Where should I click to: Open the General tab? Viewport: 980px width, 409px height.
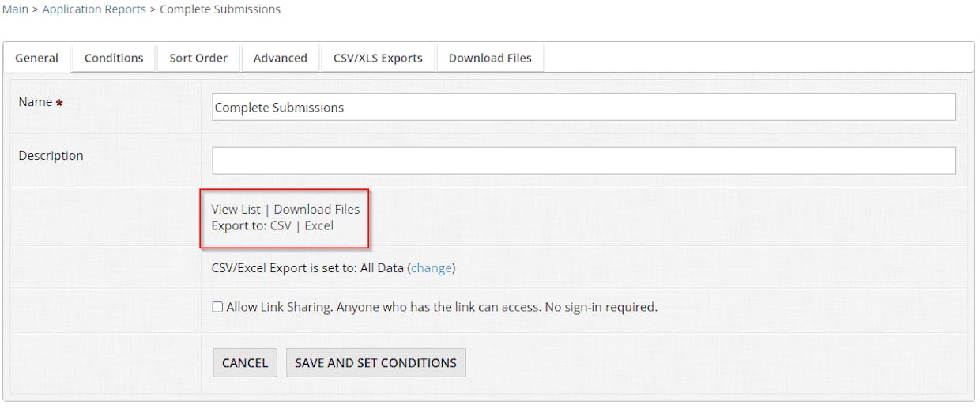pos(37,58)
